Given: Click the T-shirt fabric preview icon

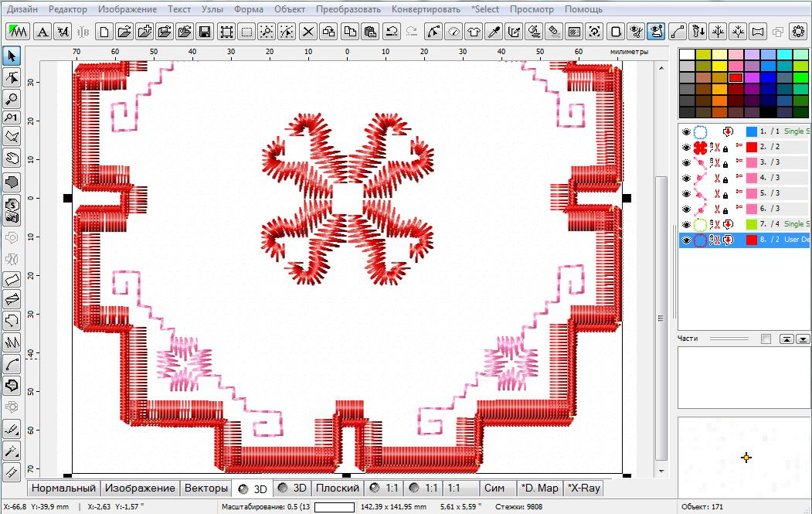Looking at the screenshot, I should click(x=474, y=32).
